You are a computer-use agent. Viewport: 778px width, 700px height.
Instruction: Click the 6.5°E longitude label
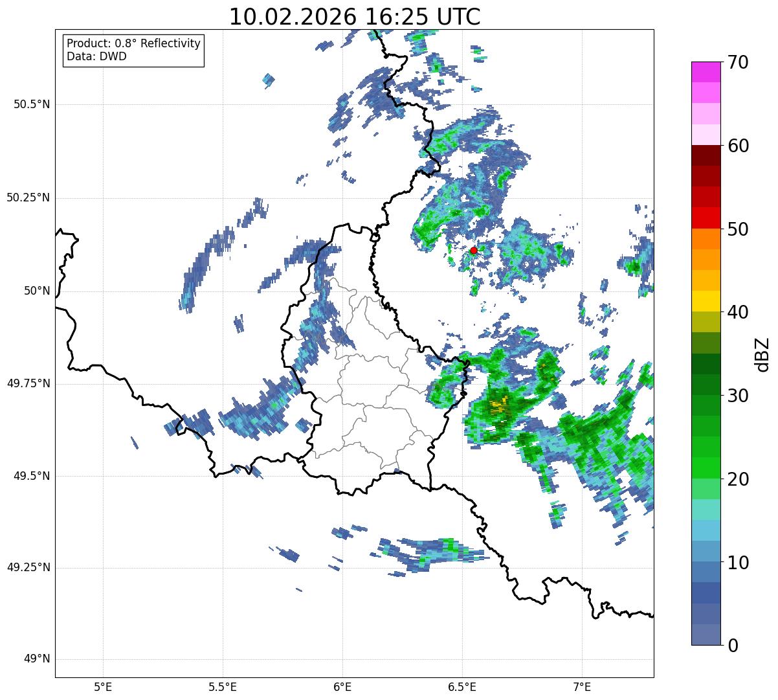462,687
